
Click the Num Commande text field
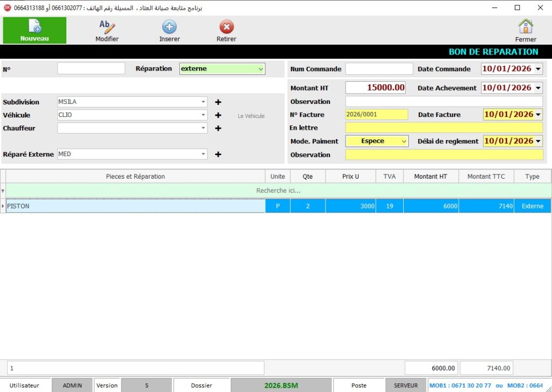click(378, 69)
